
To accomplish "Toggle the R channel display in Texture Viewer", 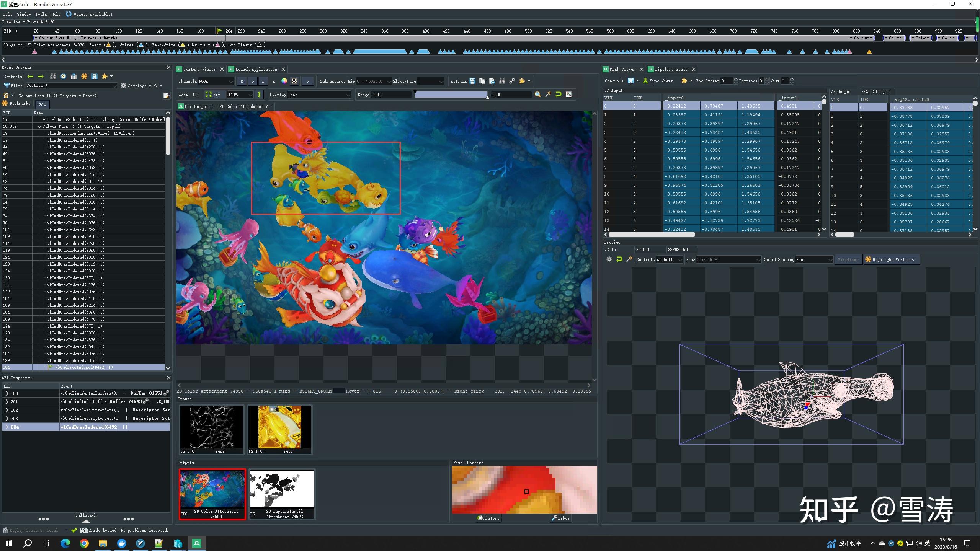I will (241, 82).
